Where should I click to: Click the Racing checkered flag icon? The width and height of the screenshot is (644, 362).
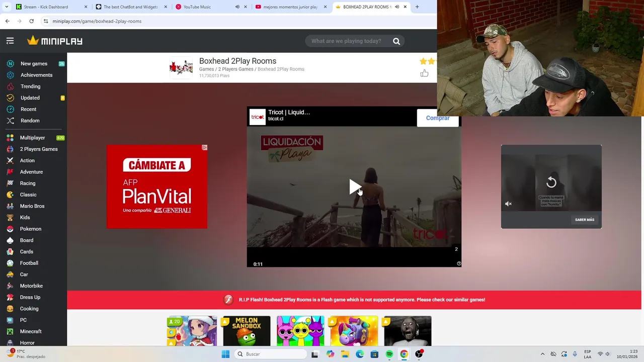point(10,184)
